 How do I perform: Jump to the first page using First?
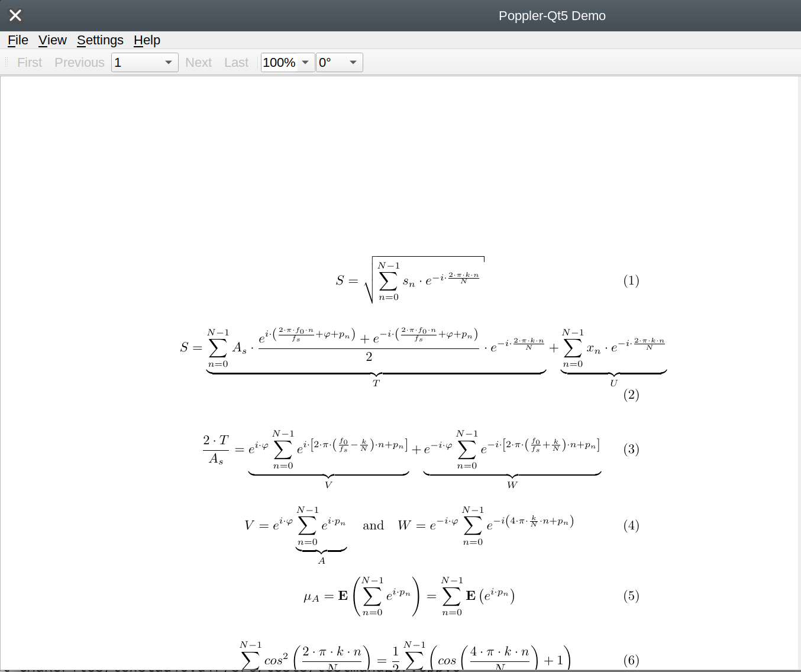coord(30,62)
